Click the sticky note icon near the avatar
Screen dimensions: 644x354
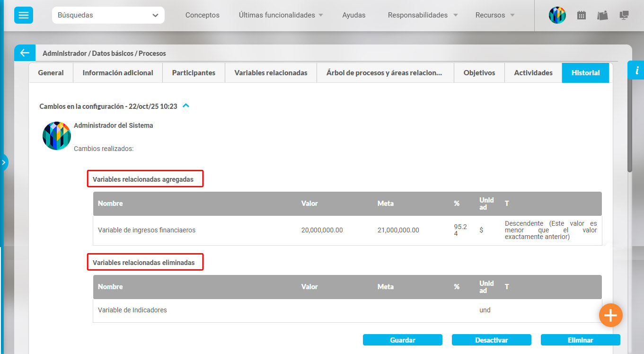click(x=602, y=15)
